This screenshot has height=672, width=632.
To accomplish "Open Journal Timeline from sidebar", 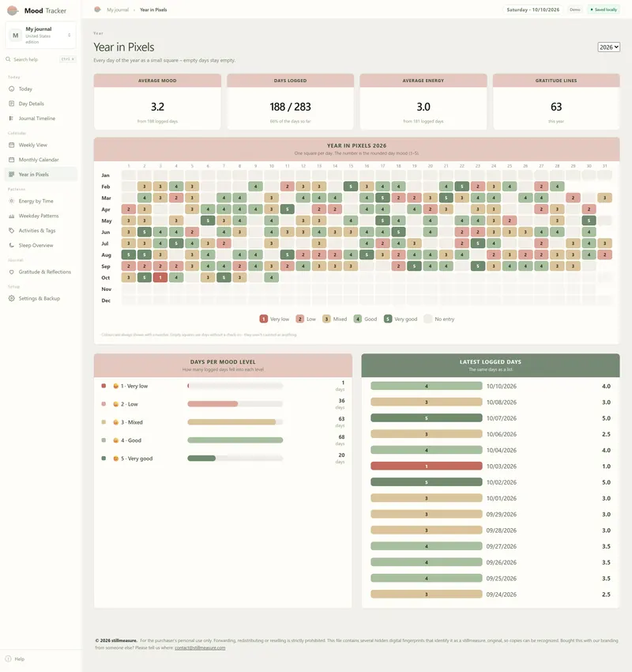I will click(42, 119).
